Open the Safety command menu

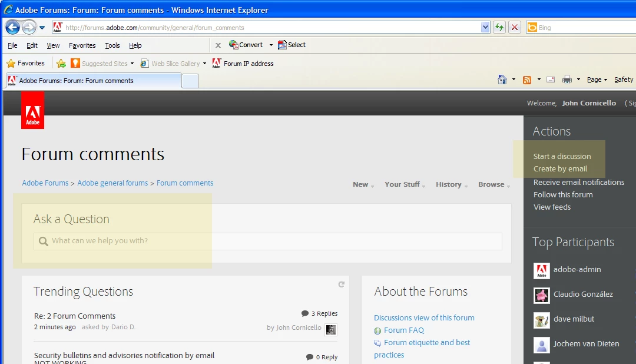pos(624,80)
